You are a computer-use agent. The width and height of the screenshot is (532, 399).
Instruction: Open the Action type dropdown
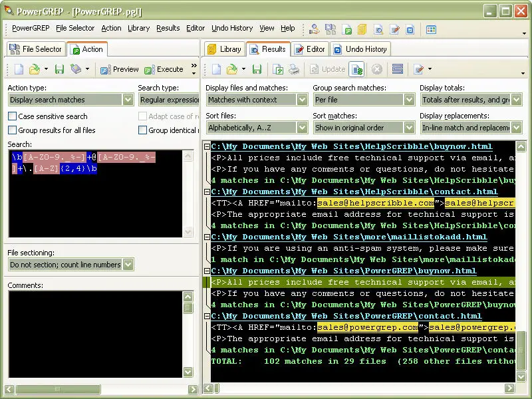click(128, 100)
